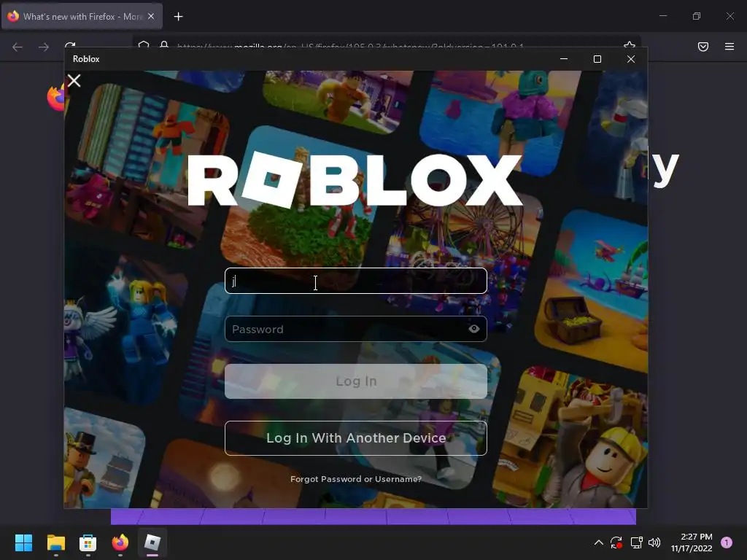Screen dimensions: 747x560
Task: Go forward in Firefox
Action: pyautogui.click(x=44, y=47)
